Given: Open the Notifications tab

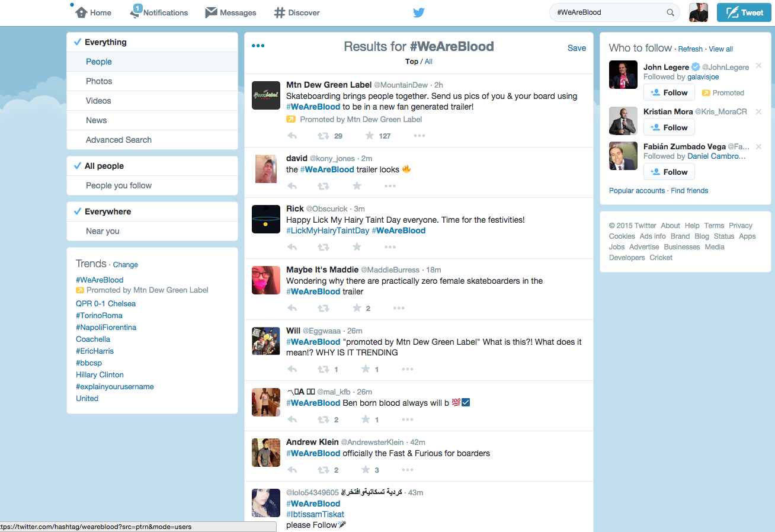Looking at the screenshot, I should click(159, 12).
